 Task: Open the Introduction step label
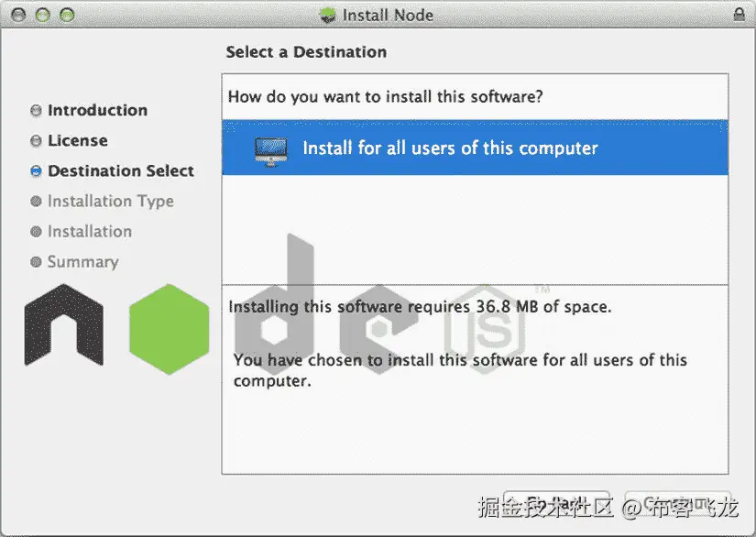(97, 110)
